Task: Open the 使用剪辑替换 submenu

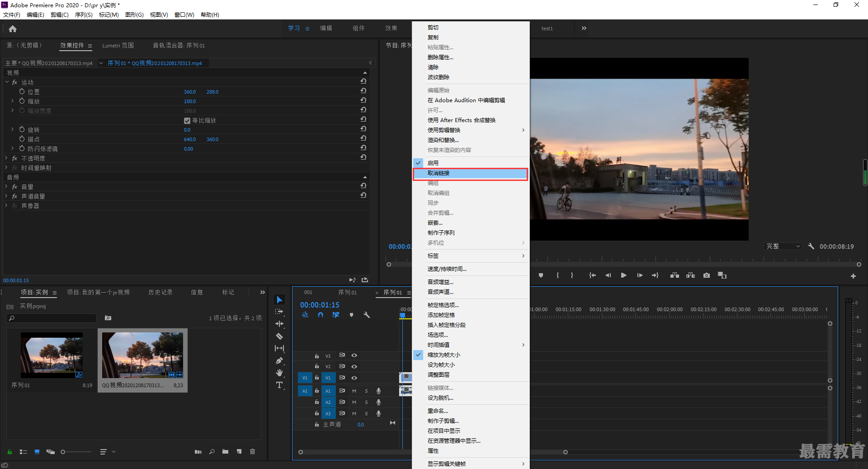Action: tap(471, 130)
